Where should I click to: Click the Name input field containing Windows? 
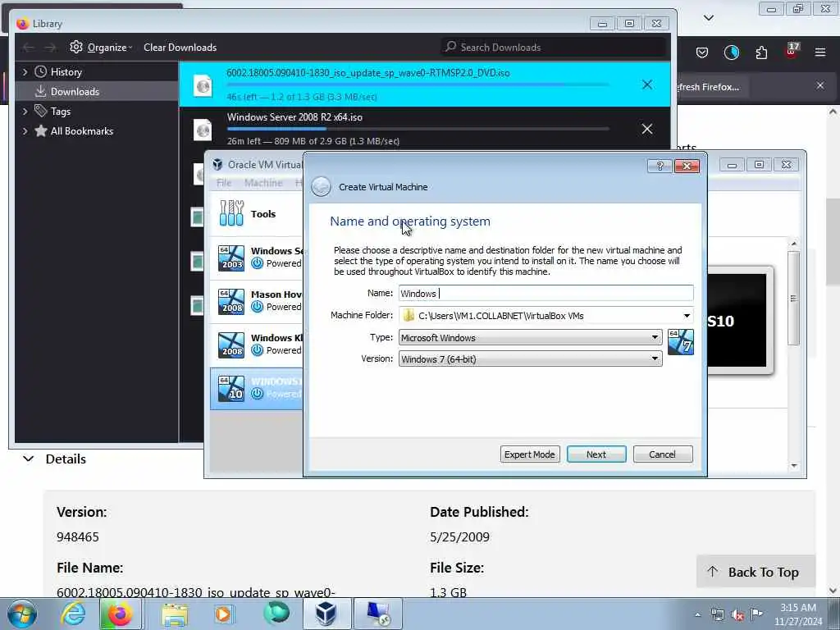pyautogui.click(x=546, y=293)
